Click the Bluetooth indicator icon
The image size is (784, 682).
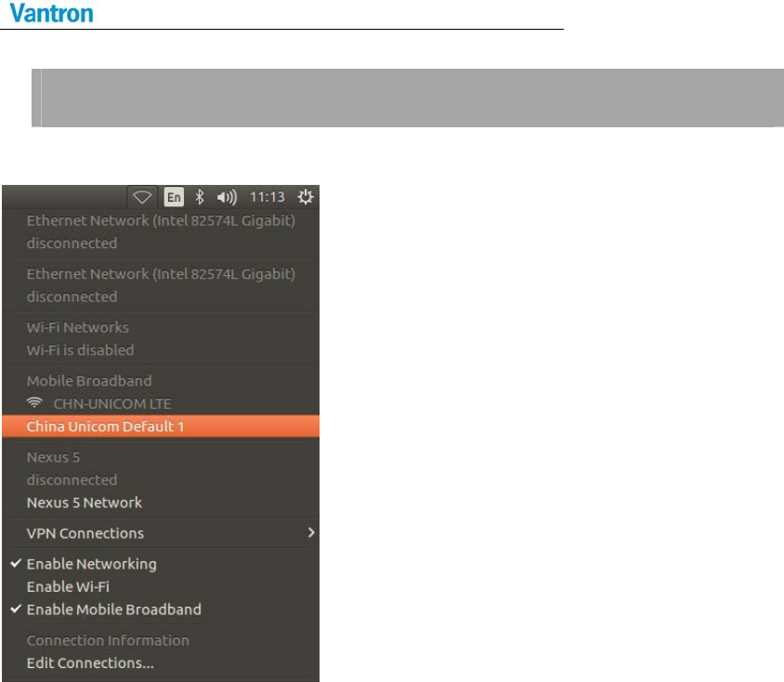point(200,197)
